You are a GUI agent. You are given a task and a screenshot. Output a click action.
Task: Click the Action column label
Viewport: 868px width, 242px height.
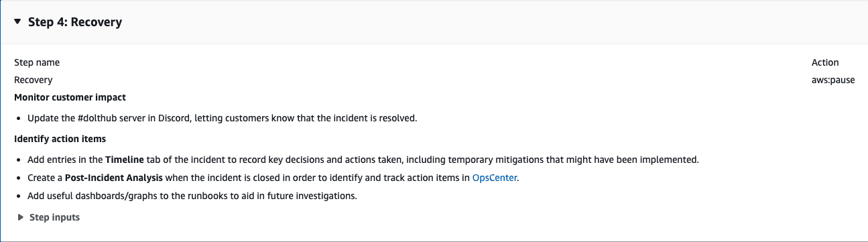pyautogui.click(x=825, y=62)
